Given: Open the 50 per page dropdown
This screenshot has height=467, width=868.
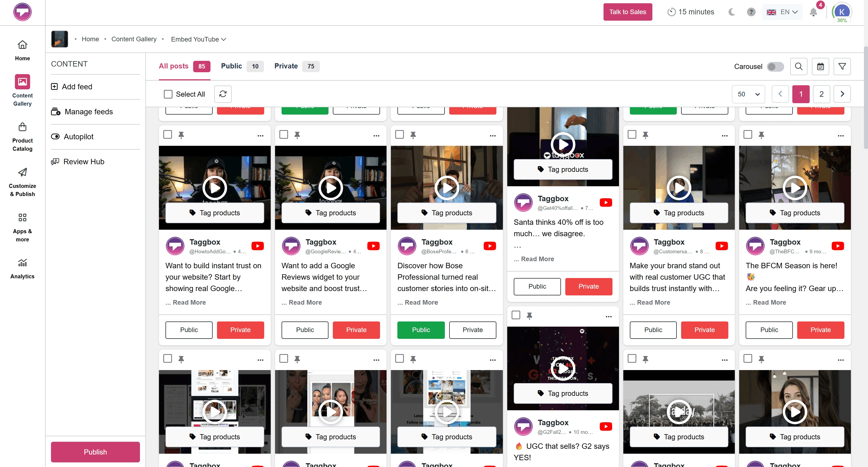Looking at the screenshot, I should [748, 94].
